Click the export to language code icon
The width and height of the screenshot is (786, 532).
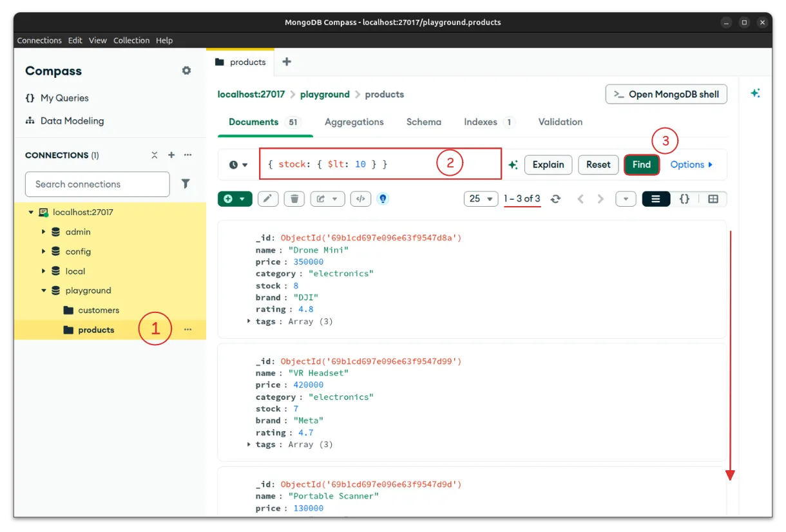pos(360,199)
